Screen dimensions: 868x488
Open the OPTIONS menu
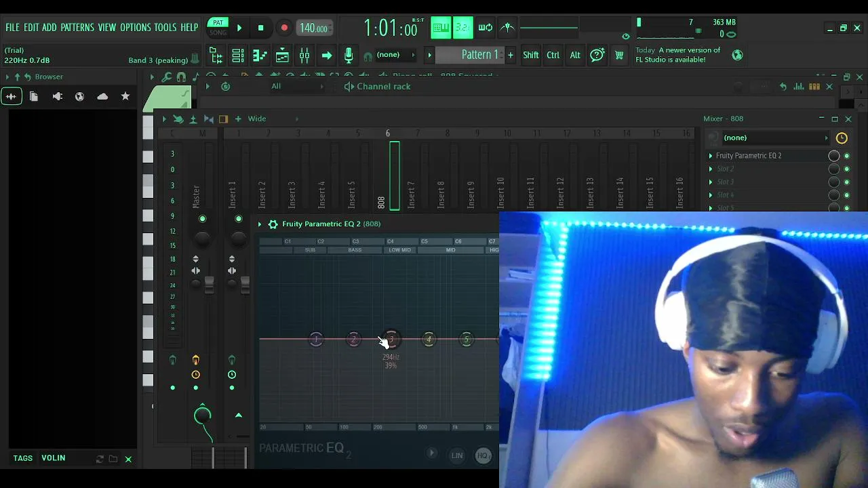[136, 28]
